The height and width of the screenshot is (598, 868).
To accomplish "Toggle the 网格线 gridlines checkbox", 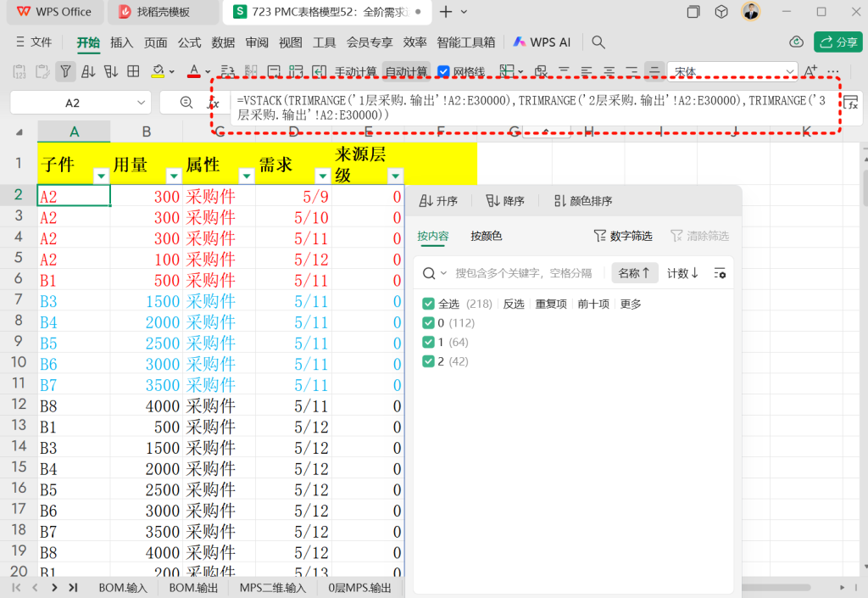I will pyautogui.click(x=443, y=71).
